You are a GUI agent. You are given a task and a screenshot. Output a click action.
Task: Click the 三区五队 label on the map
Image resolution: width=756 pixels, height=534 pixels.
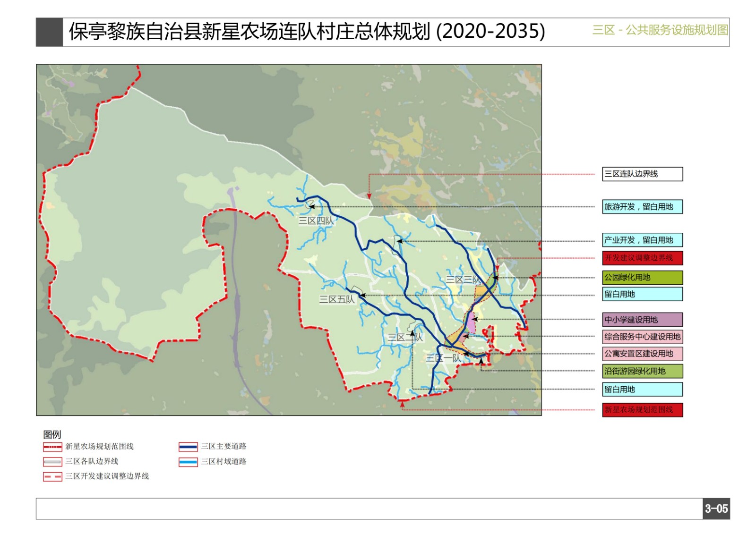336,299
